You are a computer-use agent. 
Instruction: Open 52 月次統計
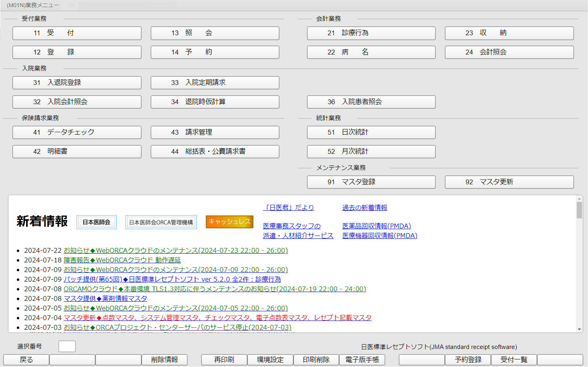coord(371,152)
